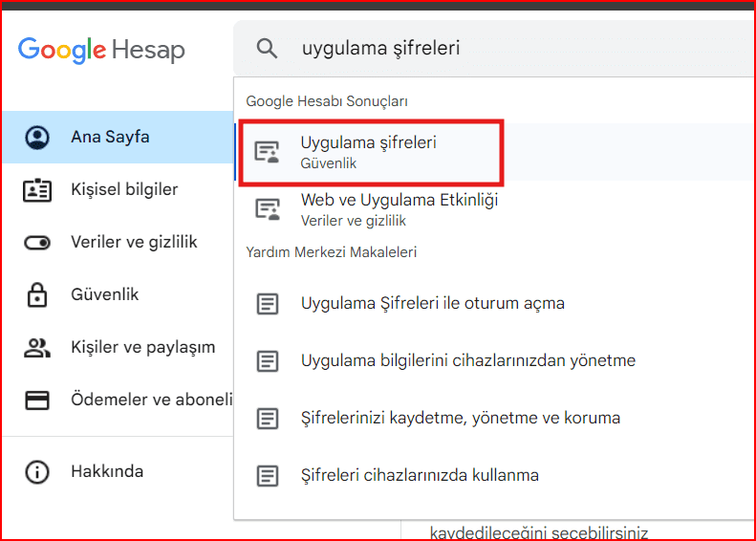This screenshot has height=541, width=756.
Task: Go to Kişisel bilgiler in the sidebar
Action: click(x=124, y=190)
